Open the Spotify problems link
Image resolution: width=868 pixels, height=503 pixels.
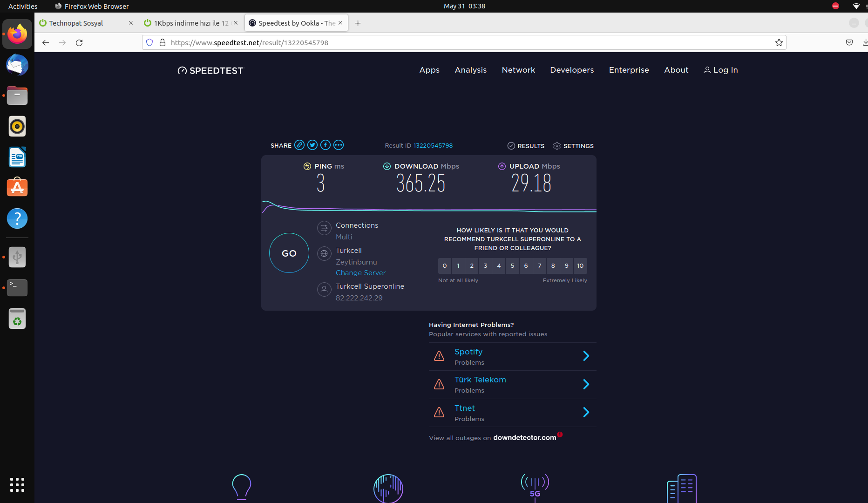(468, 352)
